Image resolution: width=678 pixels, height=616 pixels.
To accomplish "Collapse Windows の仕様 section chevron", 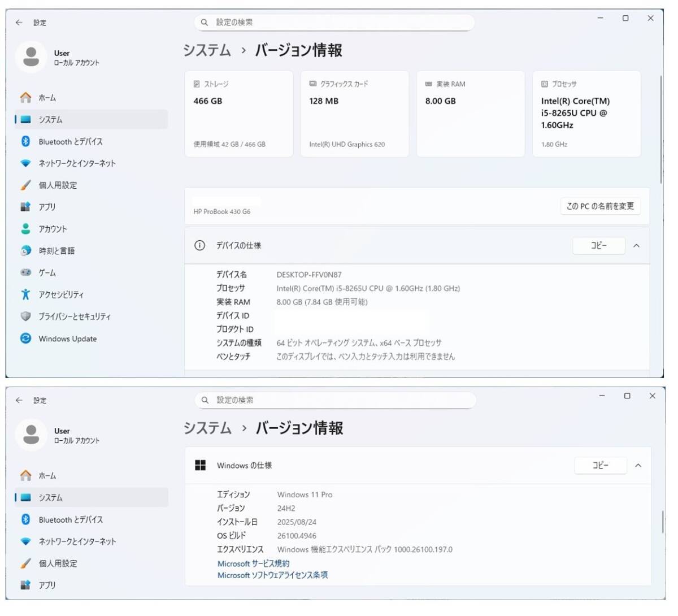I will [638, 466].
